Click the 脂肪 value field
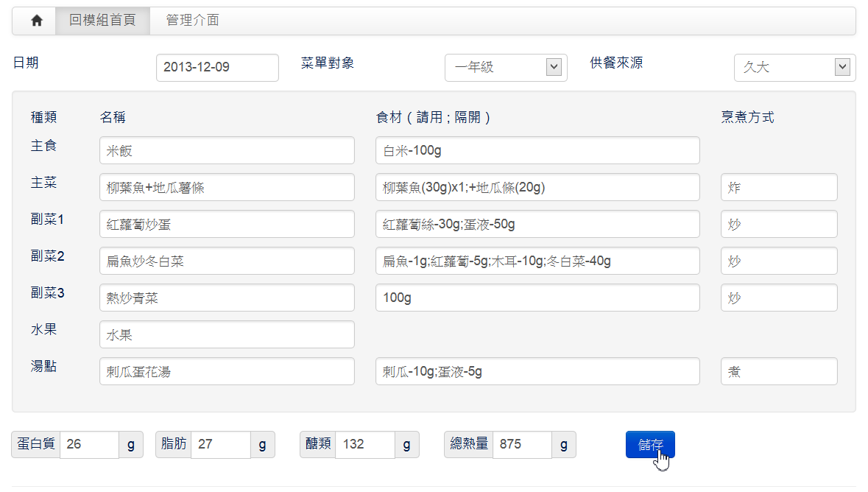Image resolution: width=868 pixels, height=492 pixels. click(x=221, y=445)
